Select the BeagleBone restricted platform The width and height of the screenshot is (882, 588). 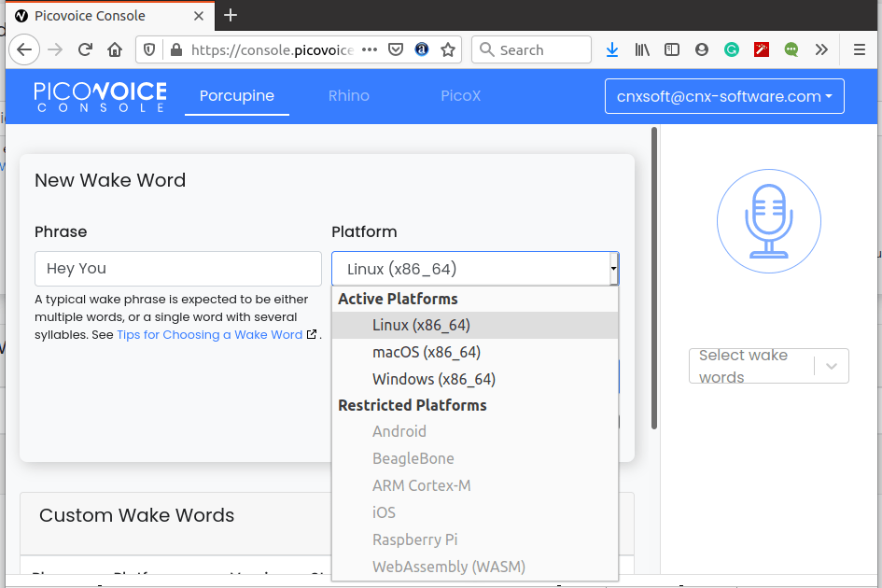coord(475,458)
